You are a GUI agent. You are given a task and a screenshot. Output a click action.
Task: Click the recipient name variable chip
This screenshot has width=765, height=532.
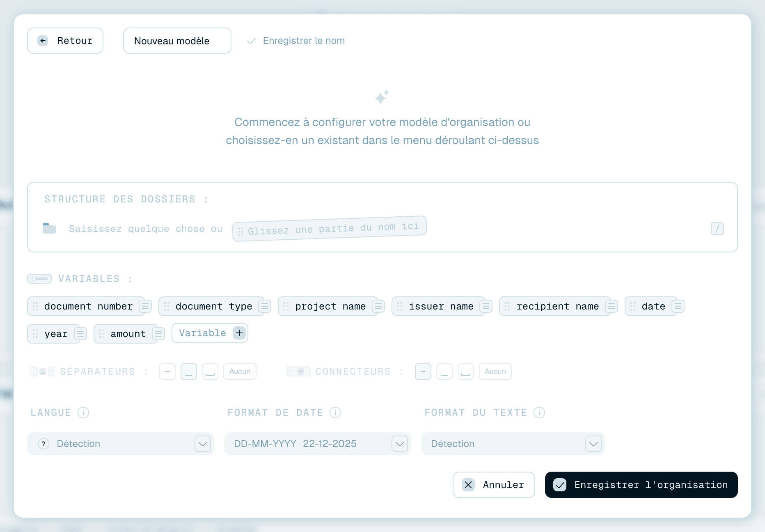click(555, 306)
